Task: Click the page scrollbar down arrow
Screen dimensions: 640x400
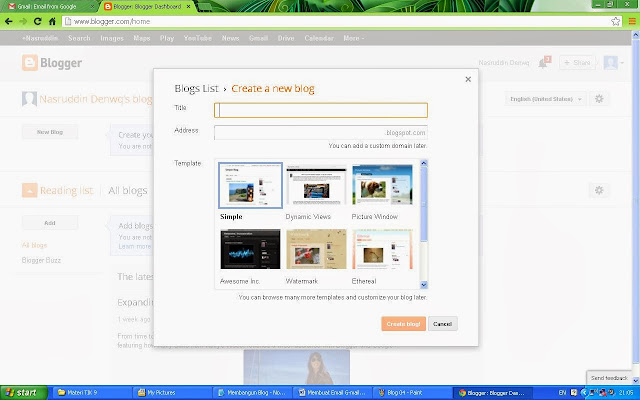Action: coord(636,380)
